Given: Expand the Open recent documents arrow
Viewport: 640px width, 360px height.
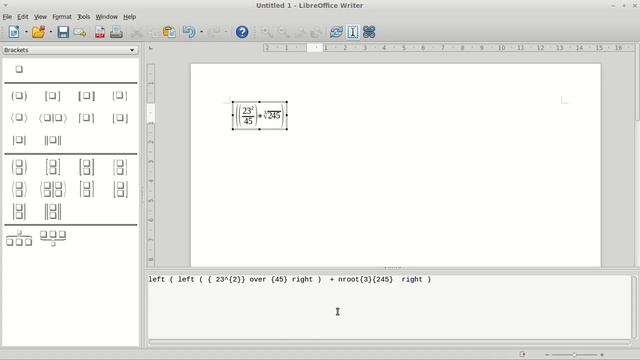Looking at the screenshot, I should [x=51, y=32].
